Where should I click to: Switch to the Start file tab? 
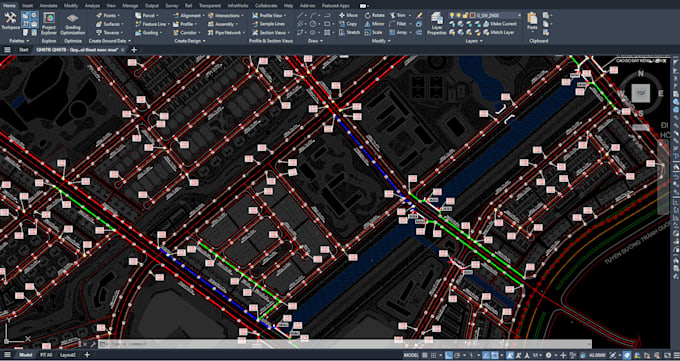pyautogui.click(x=23, y=50)
